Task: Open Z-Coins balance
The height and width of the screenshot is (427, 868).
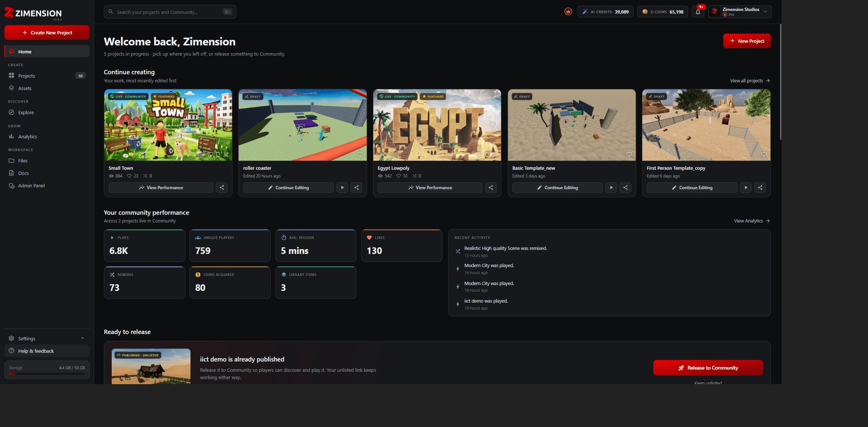Action: click(x=663, y=12)
